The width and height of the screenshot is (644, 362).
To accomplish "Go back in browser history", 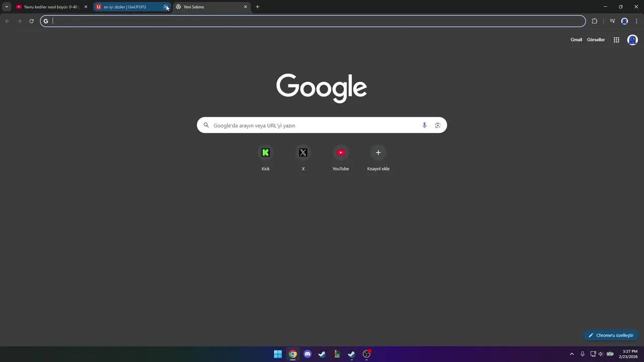I will click(x=7, y=21).
